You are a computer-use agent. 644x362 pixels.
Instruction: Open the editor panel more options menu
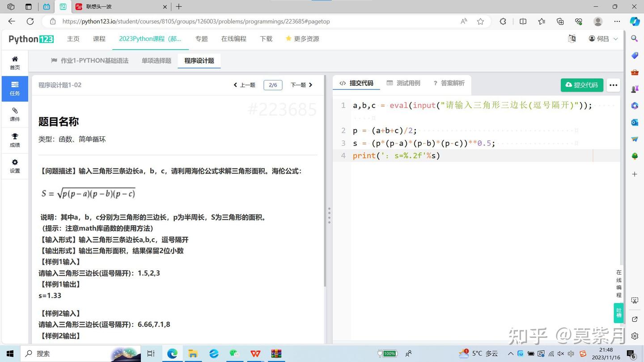(613, 85)
